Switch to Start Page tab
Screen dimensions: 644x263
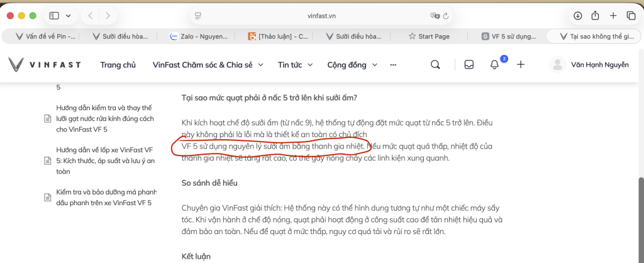coord(429,36)
